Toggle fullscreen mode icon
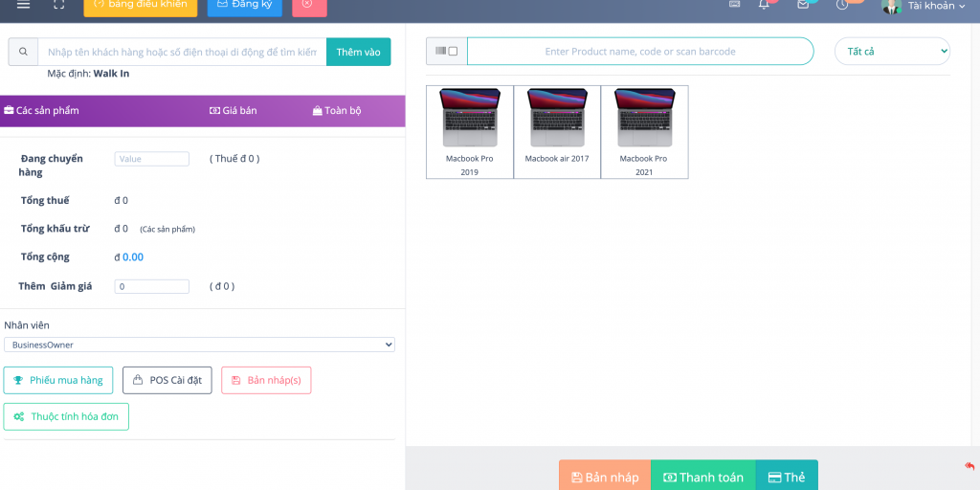 click(59, 5)
